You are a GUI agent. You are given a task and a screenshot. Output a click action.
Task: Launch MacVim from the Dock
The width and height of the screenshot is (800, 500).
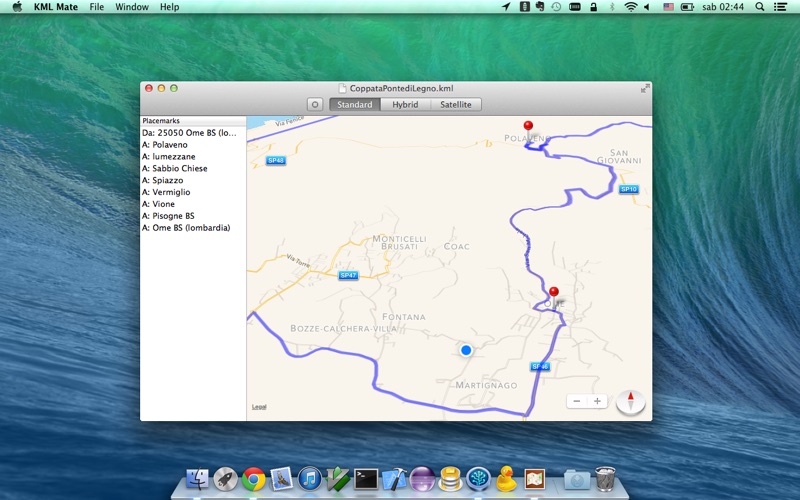pyautogui.click(x=338, y=479)
